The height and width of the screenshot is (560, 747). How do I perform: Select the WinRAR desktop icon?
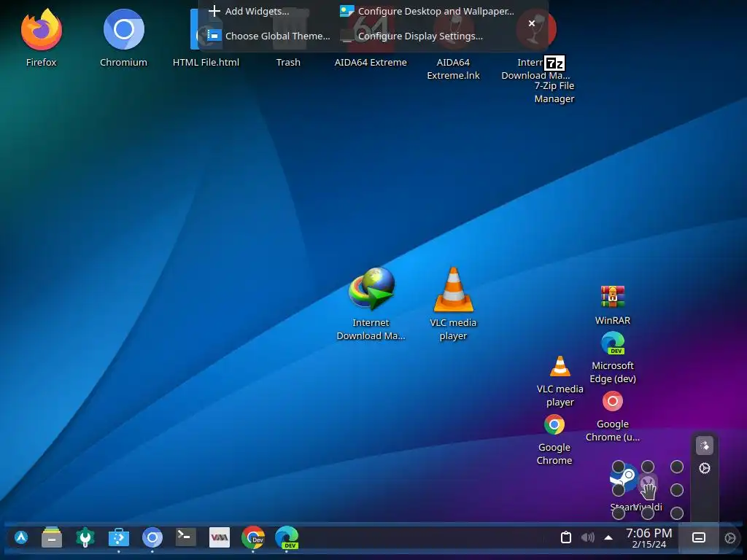click(613, 297)
